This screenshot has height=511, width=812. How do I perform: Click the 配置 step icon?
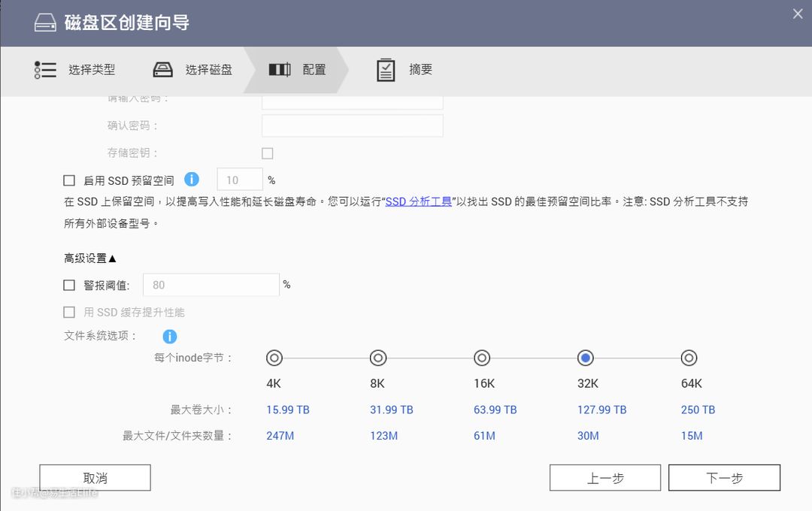[280, 70]
